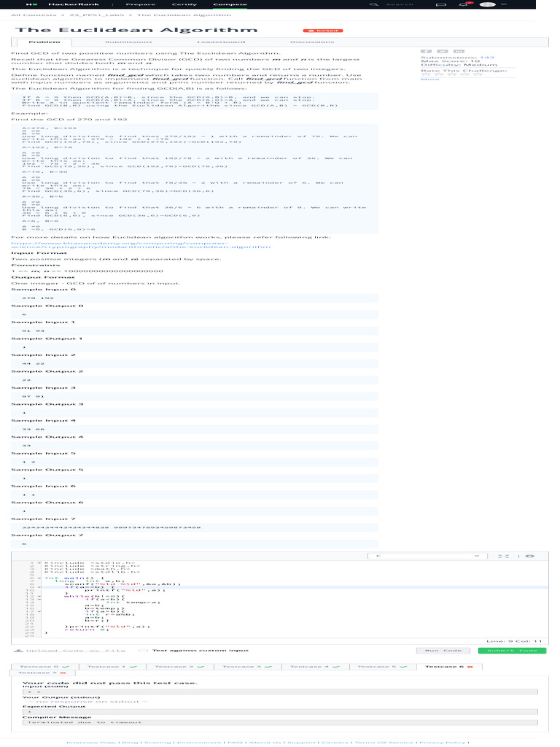Click the Interview Prep footer link
560x747 pixels.
[x=90, y=742]
